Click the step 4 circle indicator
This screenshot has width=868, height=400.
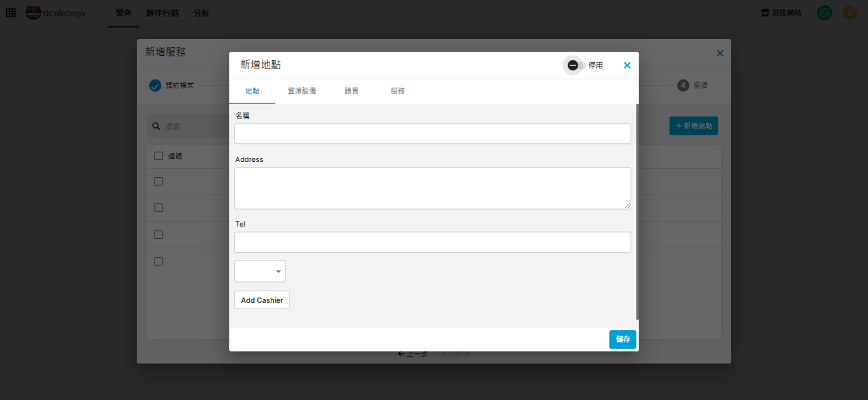pyautogui.click(x=683, y=85)
